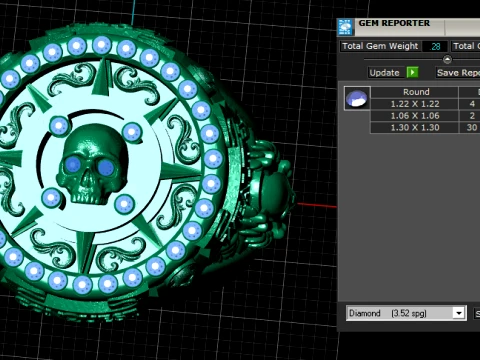The height and width of the screenshot is (360, 480).
Task: Select the 1.06 X 1.06 round gem row
Action: point(425,116)
